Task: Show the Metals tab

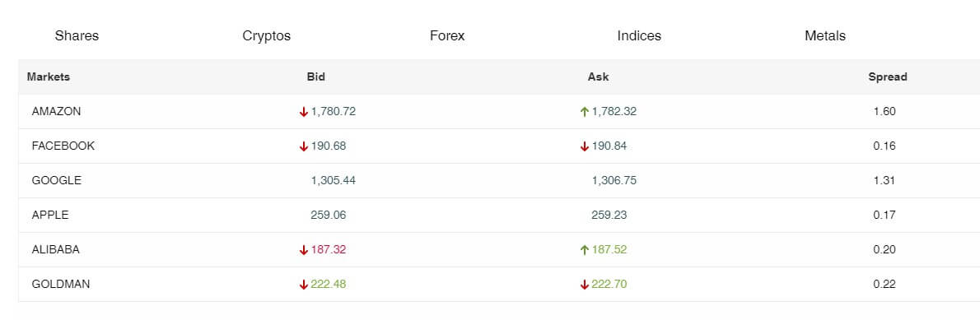Action: point(825,35)
